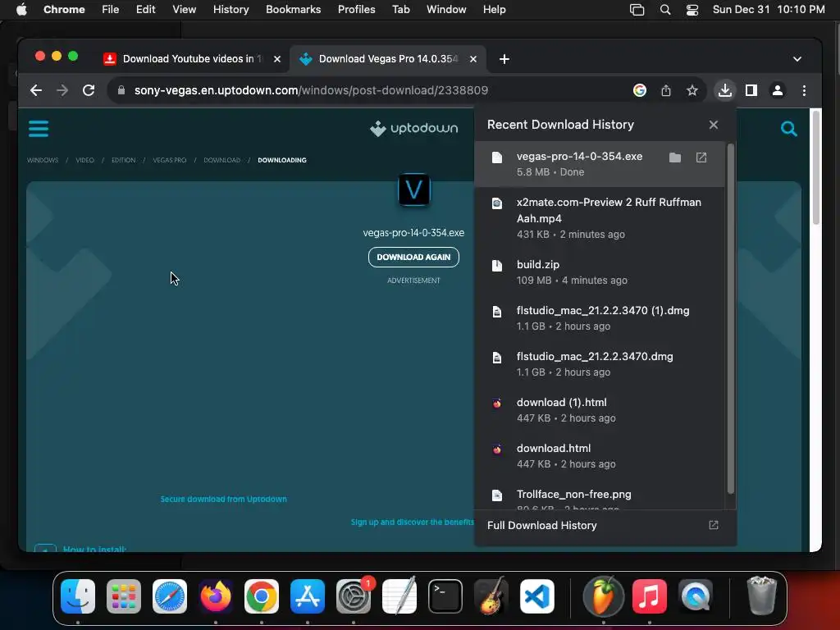Image resolution: width=840 pixels, height=630 pixels.
Task: Open Control Center in menu bar
Action: coord(692,10)
